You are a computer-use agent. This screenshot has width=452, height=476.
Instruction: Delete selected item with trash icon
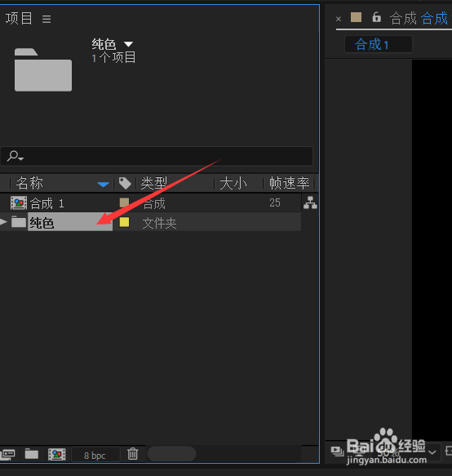pyautogui.click(x=132, y=454)
